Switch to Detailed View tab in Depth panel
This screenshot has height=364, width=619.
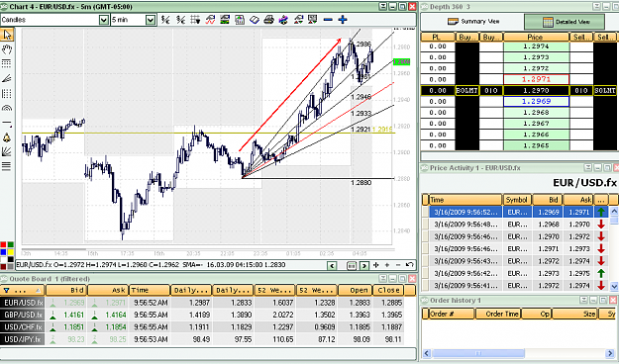(566, 22)
